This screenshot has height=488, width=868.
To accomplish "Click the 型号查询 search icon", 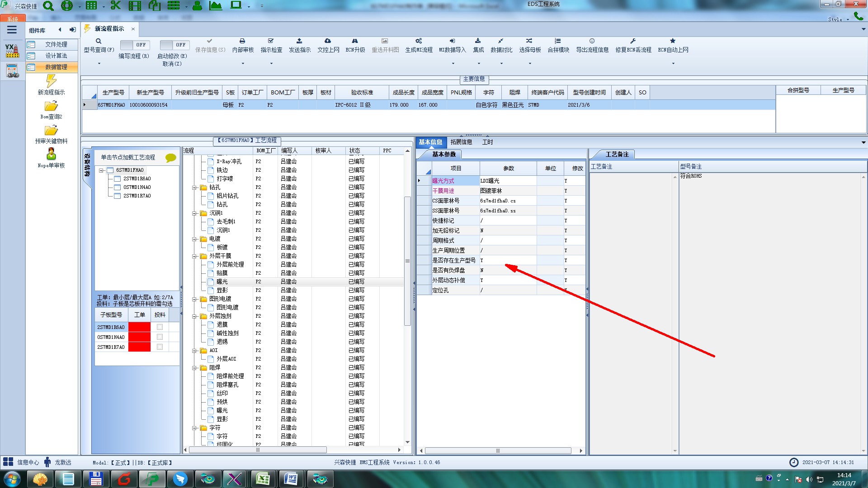I will click(x=99, y=41).
